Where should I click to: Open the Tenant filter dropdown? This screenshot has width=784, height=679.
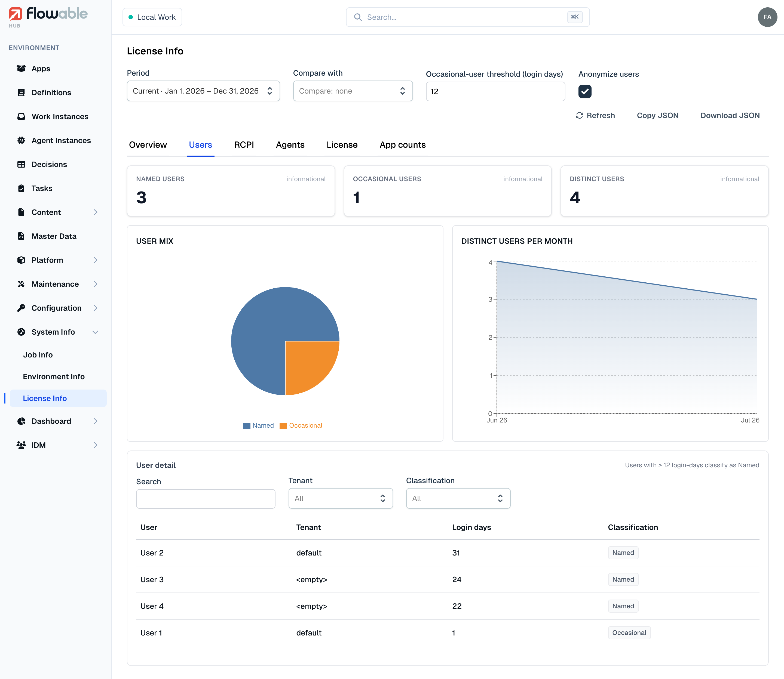coord(341,498)
